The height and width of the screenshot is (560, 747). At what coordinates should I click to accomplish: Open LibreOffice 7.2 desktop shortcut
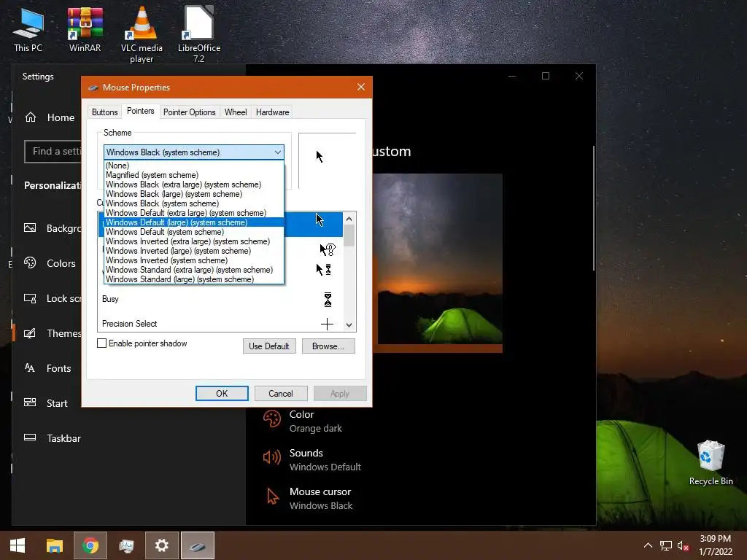198,35
